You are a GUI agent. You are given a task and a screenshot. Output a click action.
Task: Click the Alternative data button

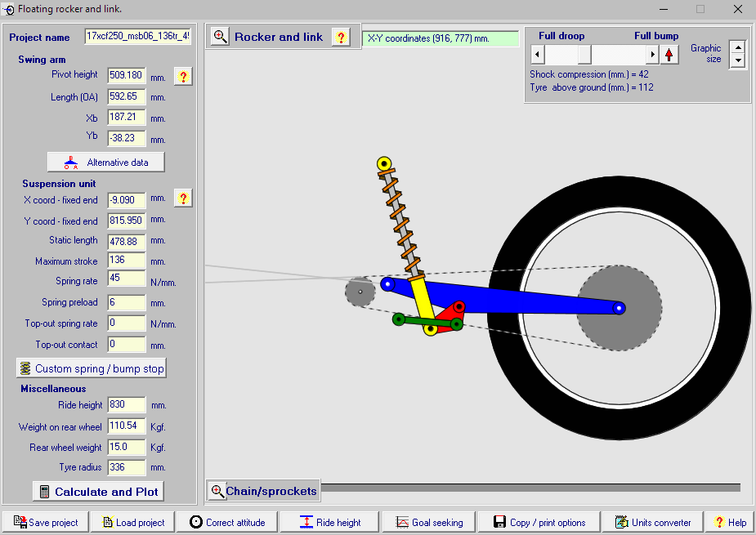tap(105, 162)
